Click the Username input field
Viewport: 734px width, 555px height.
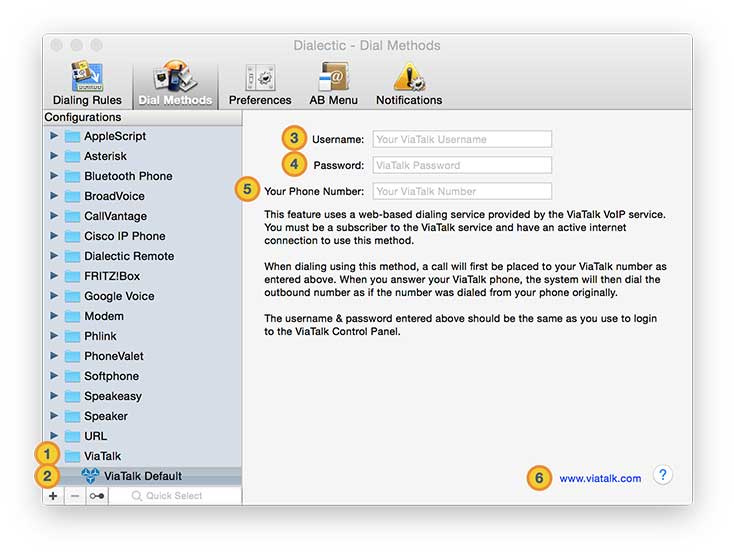tap(462, 139)
